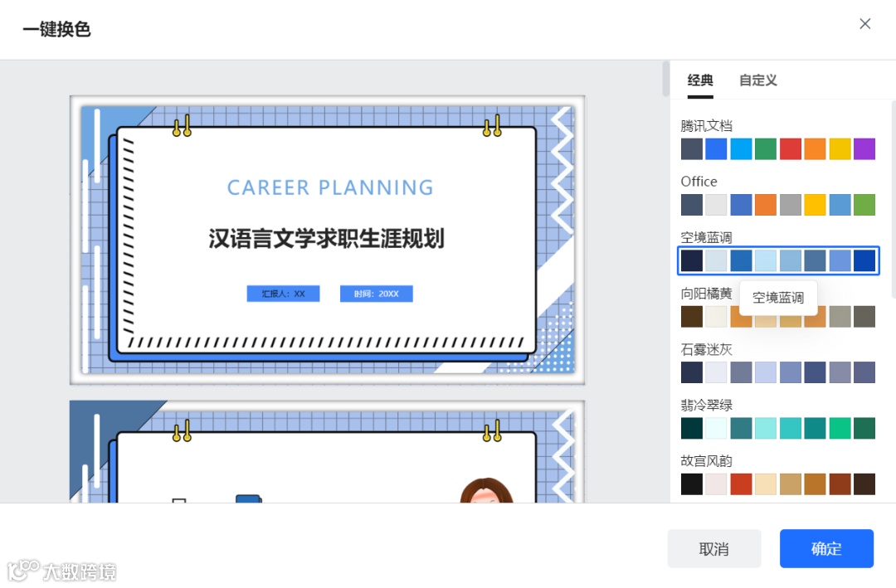Choose the light gray swatch in Office scheme
896x588 pixels.
[x=716, y=205]
